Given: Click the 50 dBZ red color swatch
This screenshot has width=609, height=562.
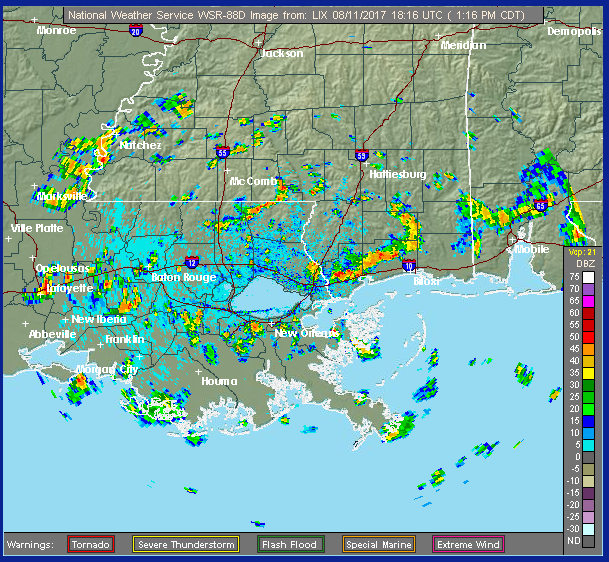Looking at the screenshot, I should (590, 336).
